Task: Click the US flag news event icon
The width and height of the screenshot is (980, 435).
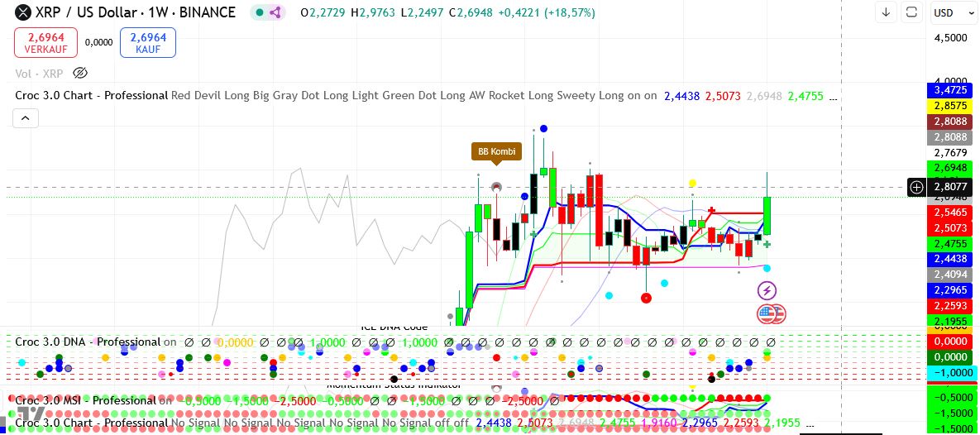Action: pyautogui.click(x=771, y=313)
